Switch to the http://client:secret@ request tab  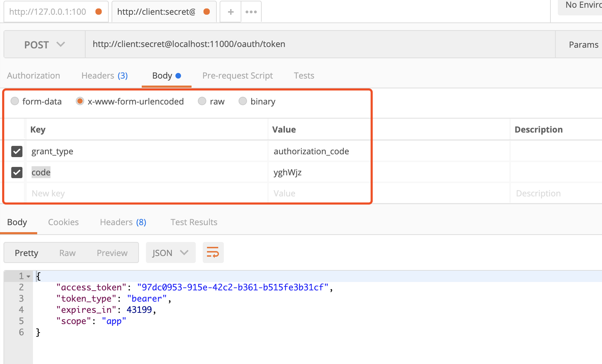click(x=164, y=12)
